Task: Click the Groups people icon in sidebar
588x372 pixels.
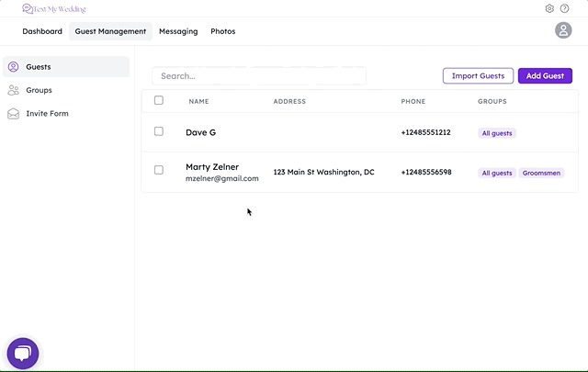Action: click(x=13, y=90)
